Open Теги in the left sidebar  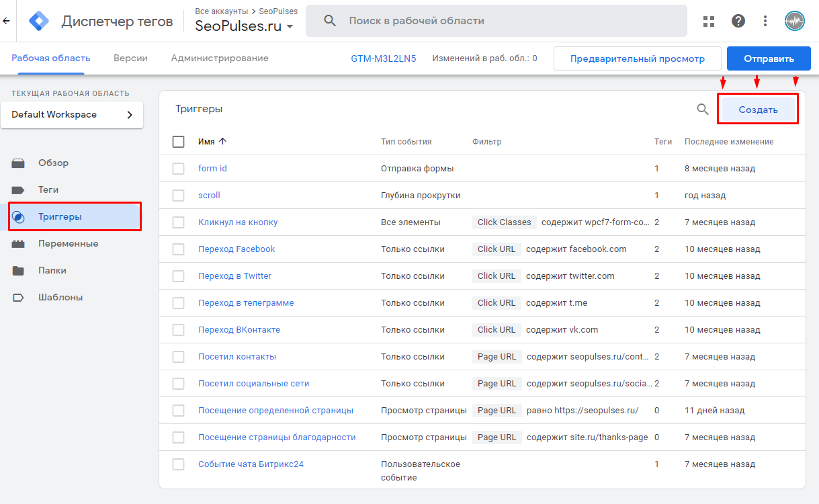[x=48, y=190]
